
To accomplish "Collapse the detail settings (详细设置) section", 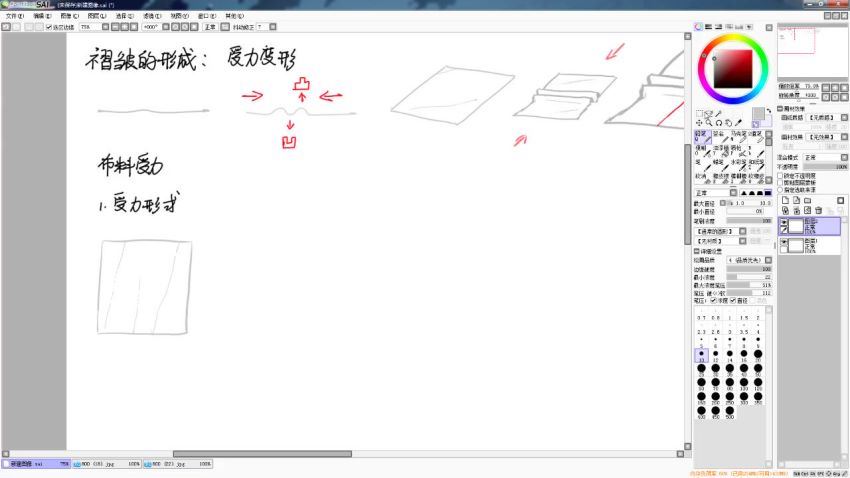I will [x=697, y=251].
